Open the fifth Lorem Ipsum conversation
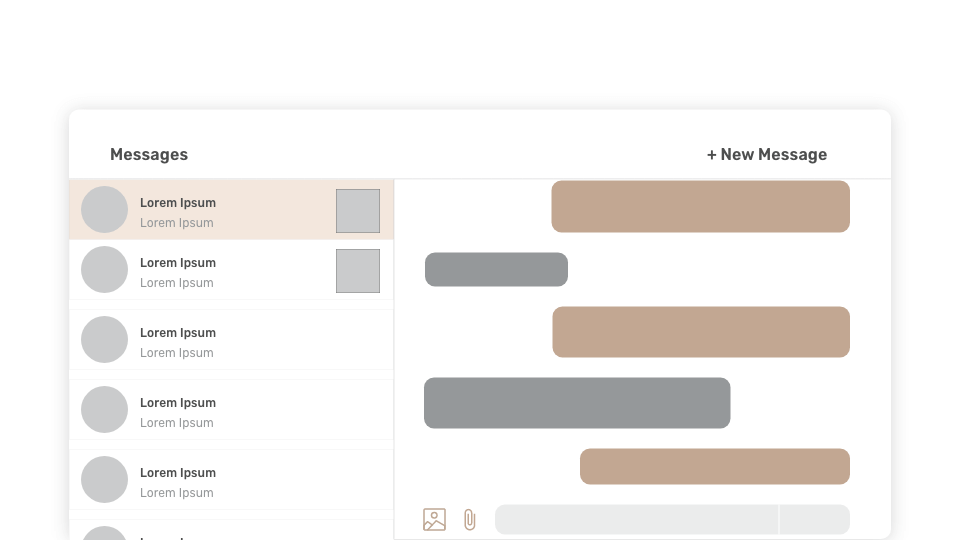960x540 pixels. point(230,481)
